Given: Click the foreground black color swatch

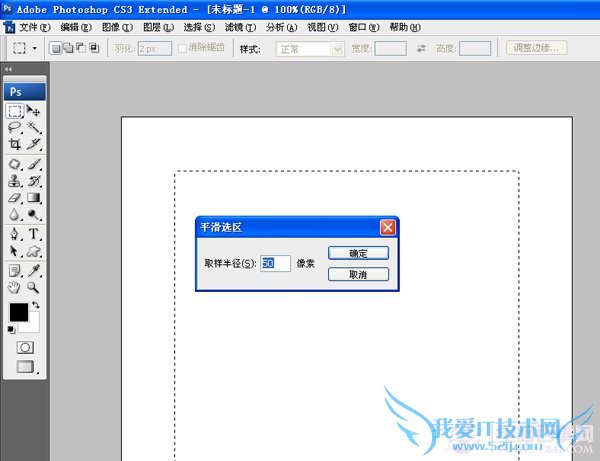Looking at the screenshot, I should pyautogui.click(x=19, y=312).
